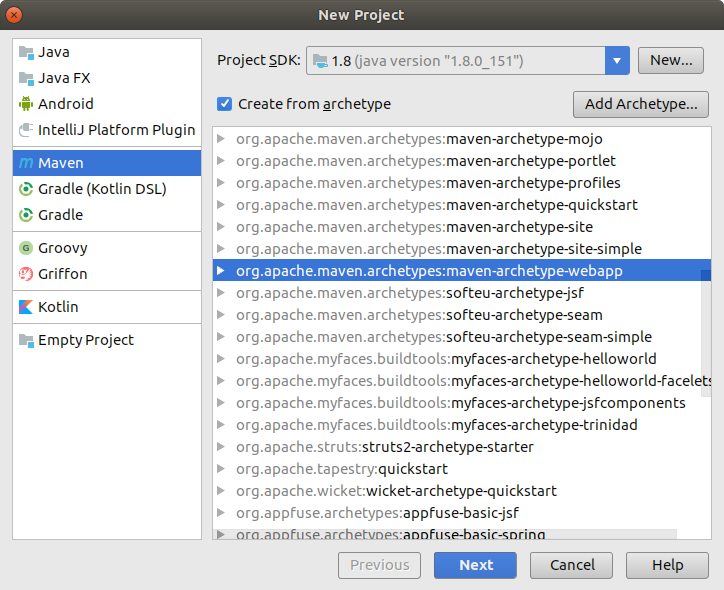Click the archetype list vertical scrollbar
The image size is (724, 590).
point(706,332)
